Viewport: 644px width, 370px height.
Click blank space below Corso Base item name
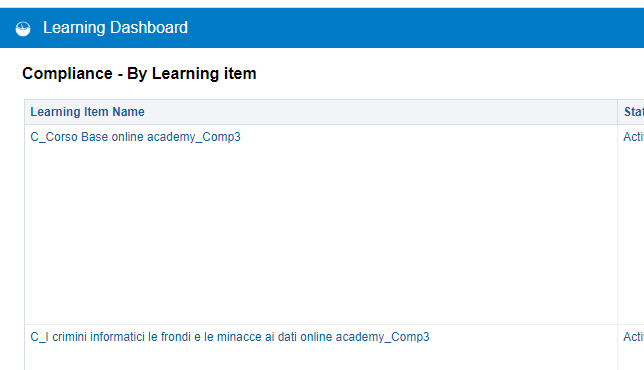[x=320, y=234]
